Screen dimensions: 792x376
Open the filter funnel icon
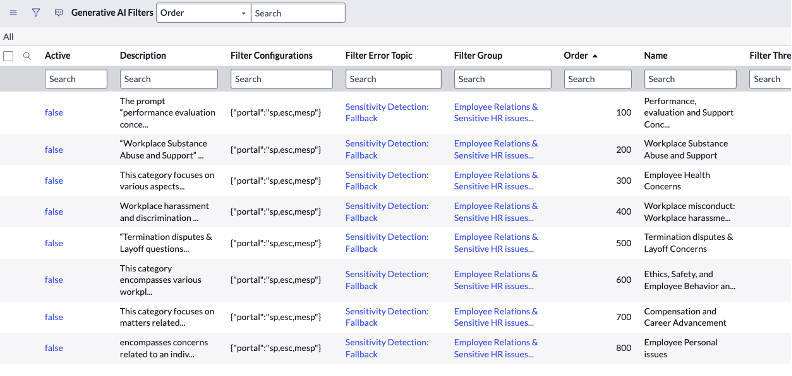click(36, 13)
